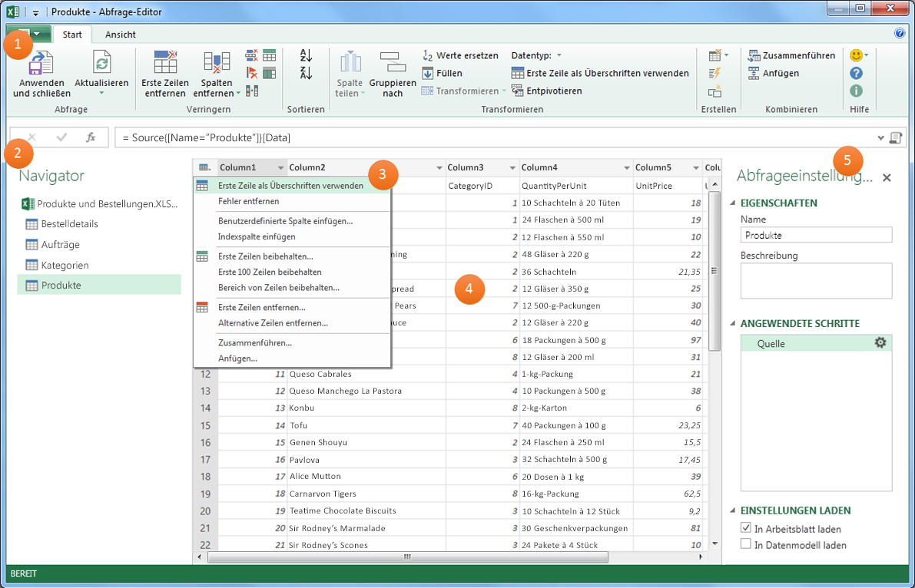Click the blue question mark in Hilfe group
Viewport: 915px width, 588px height.
coord(856,74)
